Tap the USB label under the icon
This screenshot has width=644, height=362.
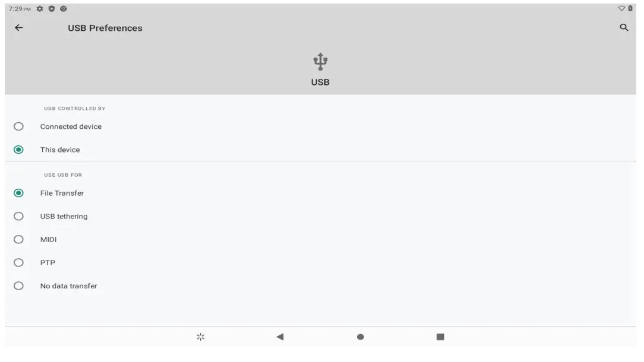(x=320, y=82)
